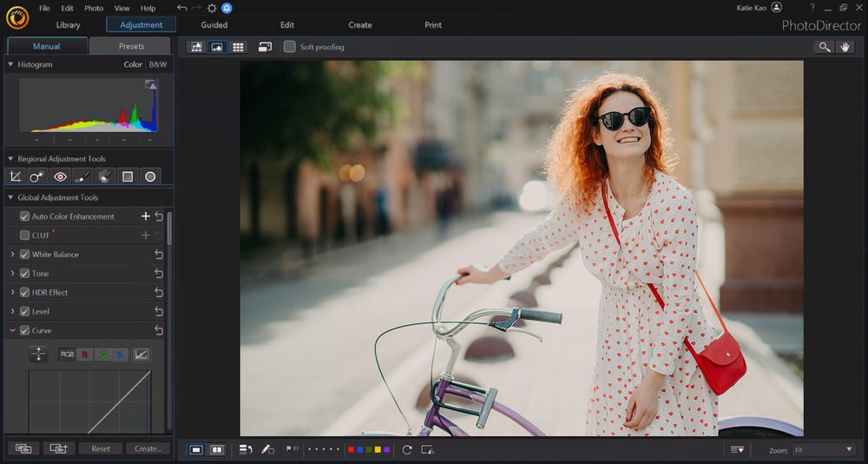Select the adjustment brush tool

[82, 176]
